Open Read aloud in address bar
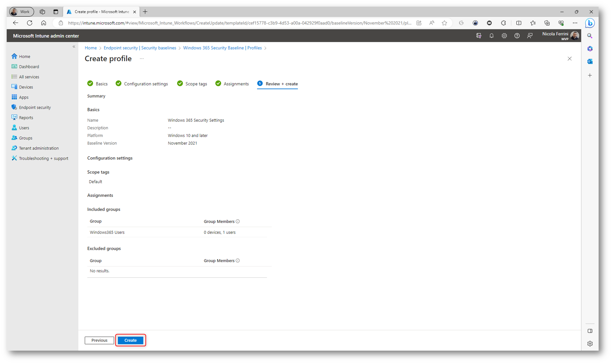Viewport: 612px width, 364px height. (432, 23)
